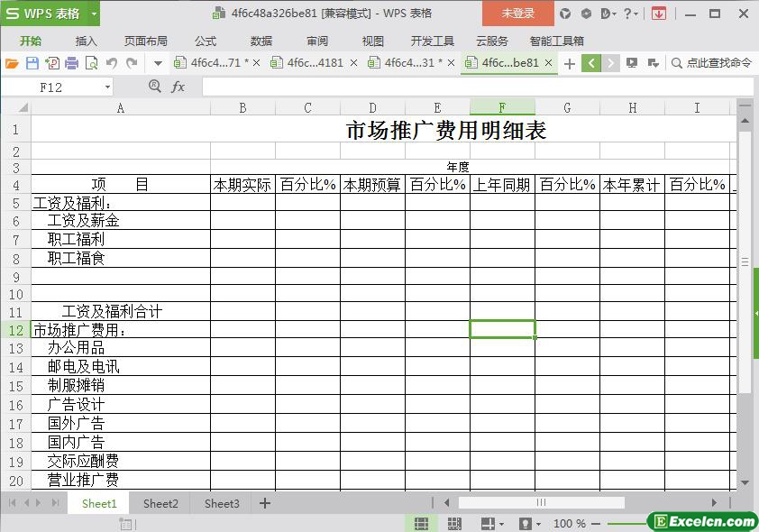Screen dimensions: 759x532
Task: Click the Redo arrow icon
Action: click(x=132, y=63)
